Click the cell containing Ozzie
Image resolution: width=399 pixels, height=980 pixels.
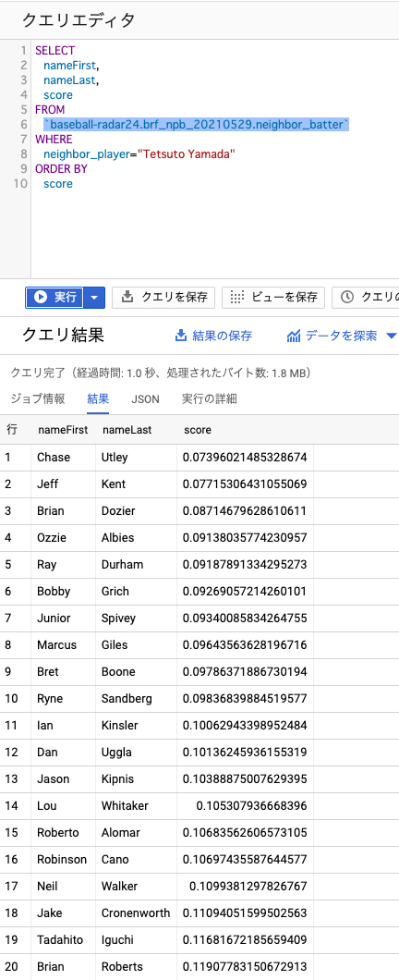pyautogui.click(x=63, y=538)
